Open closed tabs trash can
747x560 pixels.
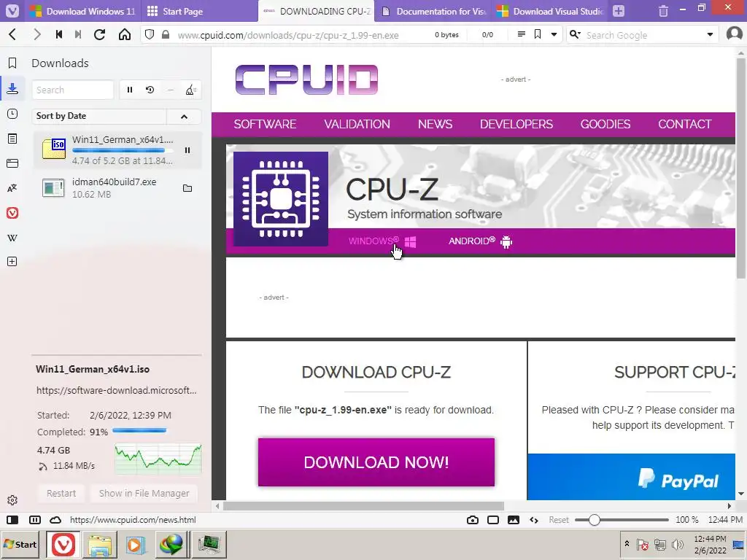pyautogui.click(x=663, y=11)
